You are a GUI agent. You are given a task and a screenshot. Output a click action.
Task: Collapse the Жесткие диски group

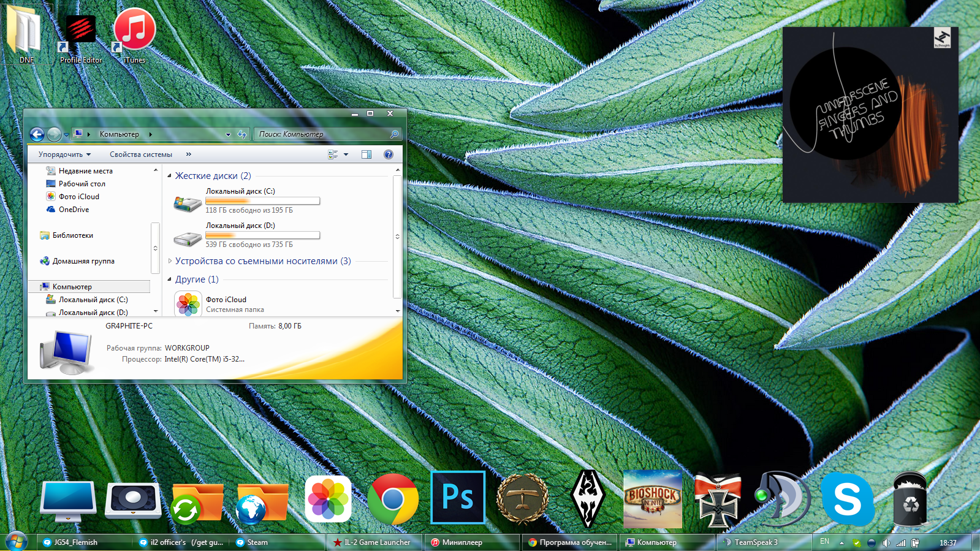tap(170, 176)
